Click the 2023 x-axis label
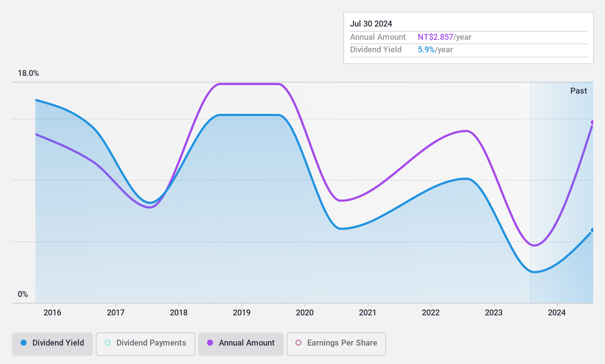 click(494, 313)
